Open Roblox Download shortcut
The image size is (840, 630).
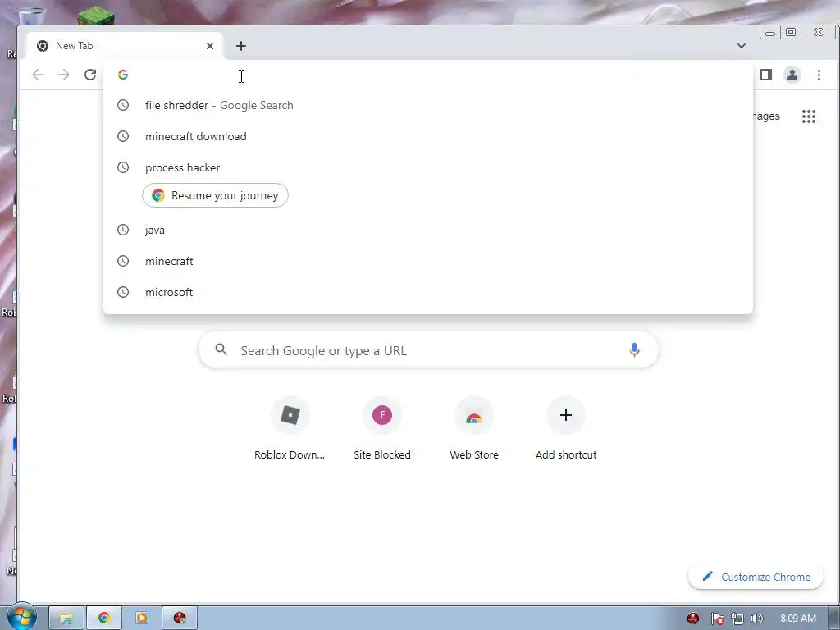290,429
